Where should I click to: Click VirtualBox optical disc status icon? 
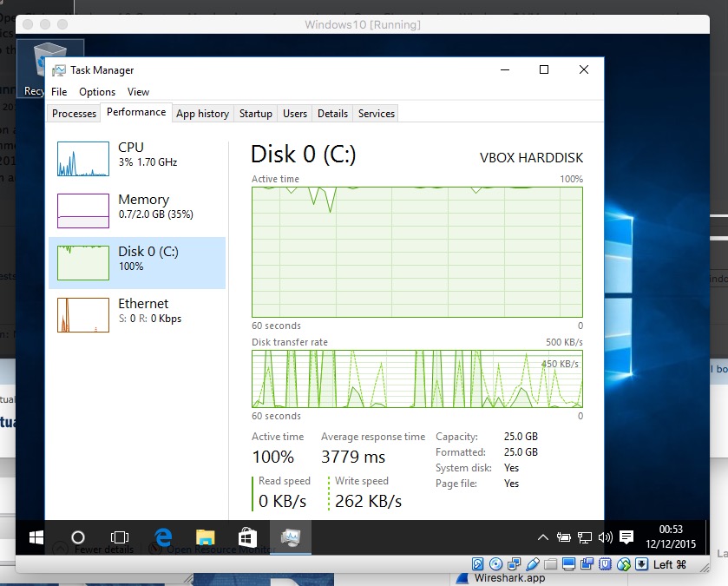point(495,564)
